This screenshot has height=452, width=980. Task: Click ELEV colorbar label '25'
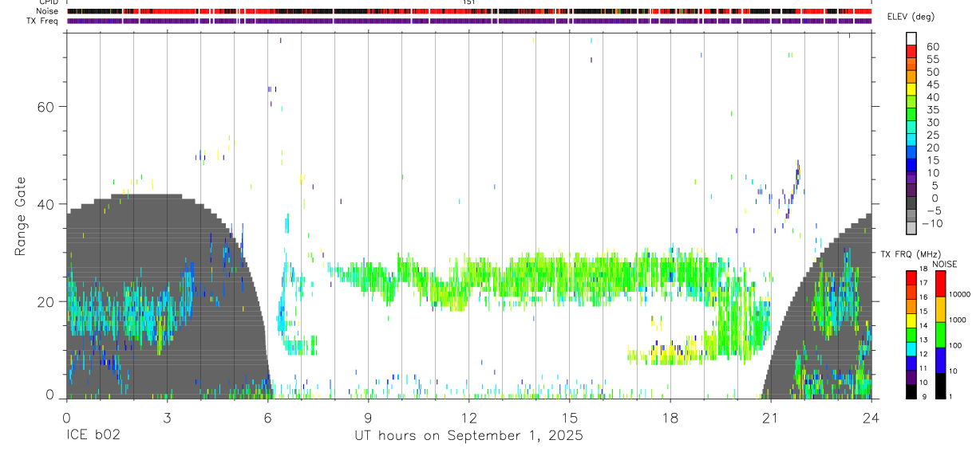coord(932,136)
